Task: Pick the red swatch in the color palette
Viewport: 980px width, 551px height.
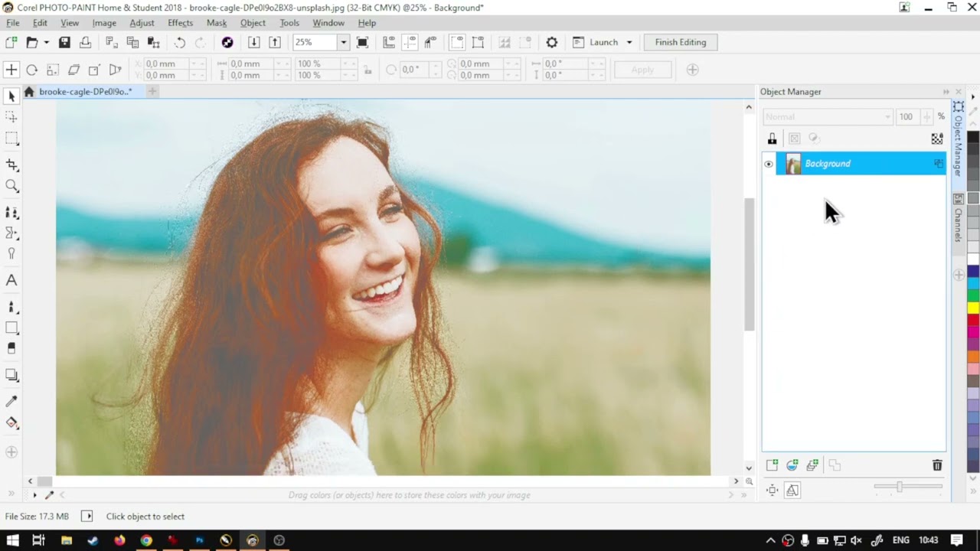Action: pos(973,320)
